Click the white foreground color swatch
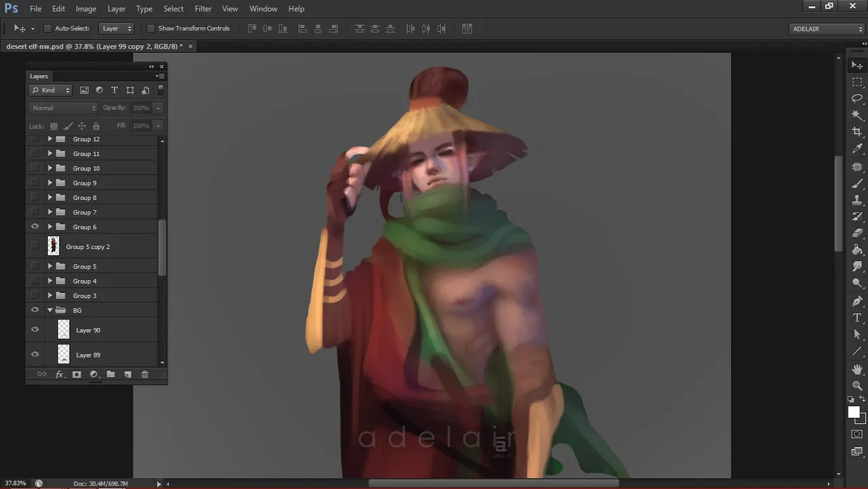868x489 pixels. [854, 412]
